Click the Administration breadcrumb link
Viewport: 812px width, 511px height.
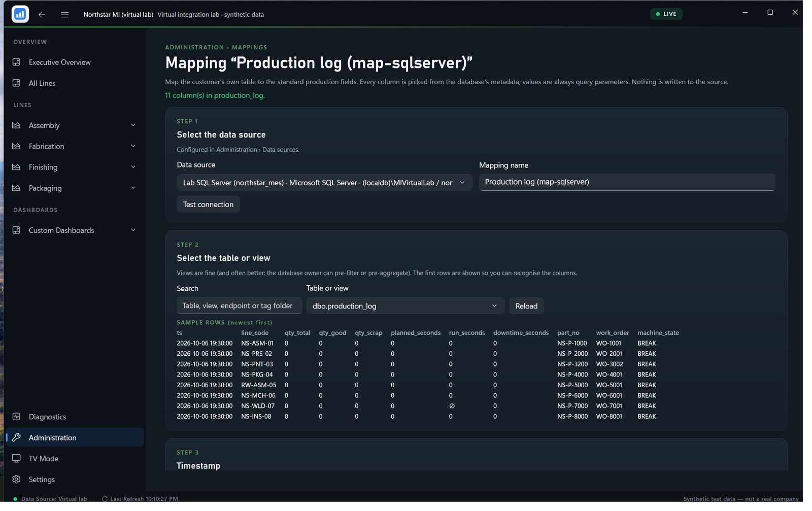pos(194,47)
